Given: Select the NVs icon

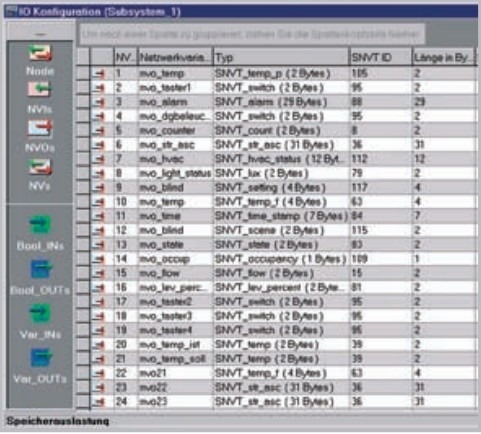Looking at the screenshot, I should (40, 167).
